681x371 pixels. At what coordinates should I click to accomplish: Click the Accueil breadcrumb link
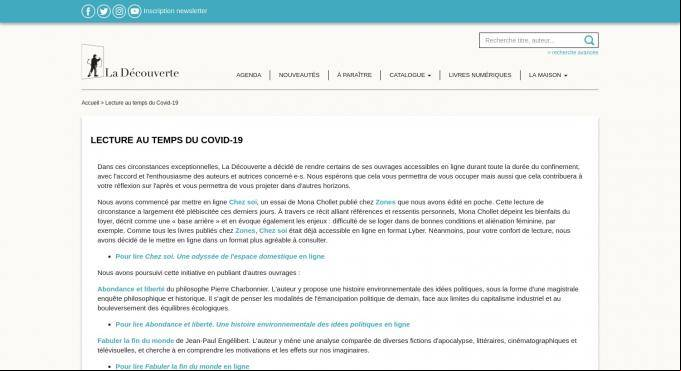point(90,103)
